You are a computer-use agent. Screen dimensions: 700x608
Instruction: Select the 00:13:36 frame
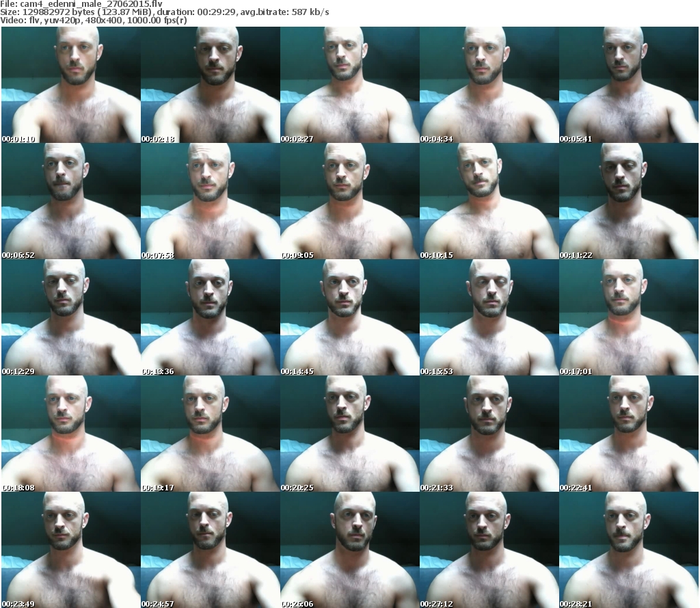211,317
